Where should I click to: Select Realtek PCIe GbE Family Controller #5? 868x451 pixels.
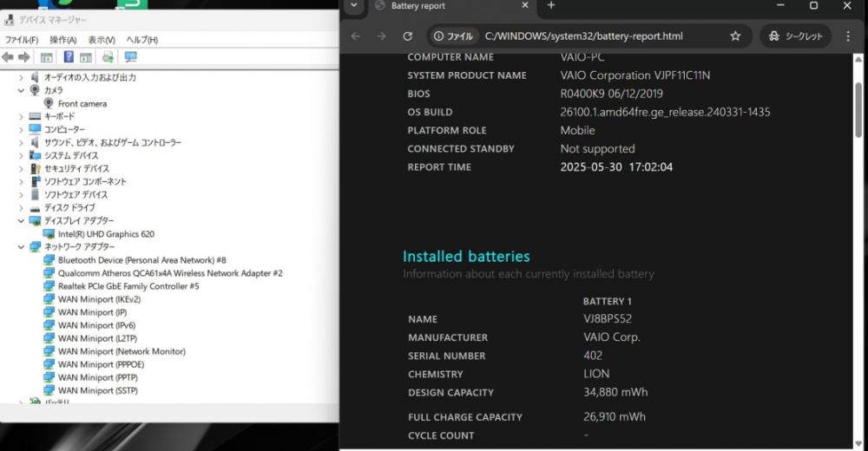pyautogui.click(x=128, y=286)
